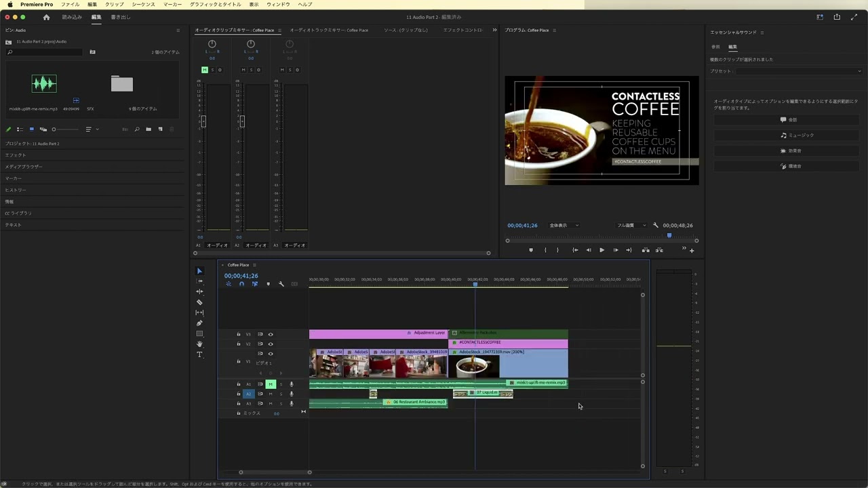Switch to the 書き出し workspace tab
The height and width of the screenshot is (488, 868).
pyautogui.click(x=121, y=17)
